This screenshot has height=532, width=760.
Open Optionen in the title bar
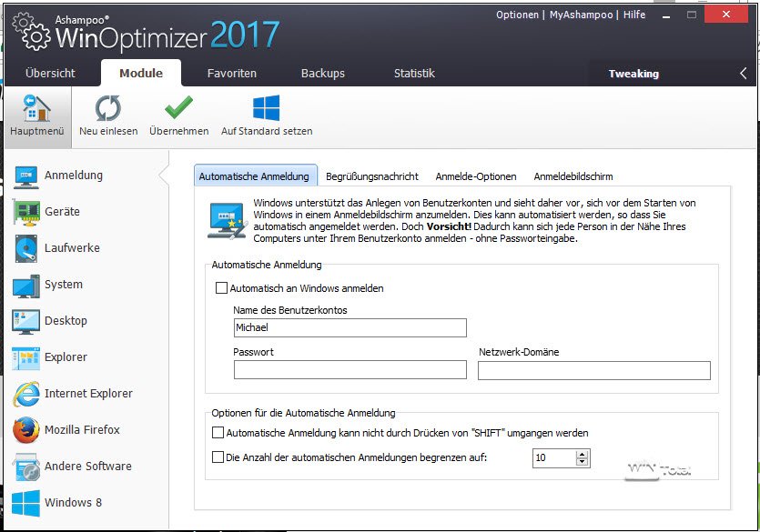(517, 15)
